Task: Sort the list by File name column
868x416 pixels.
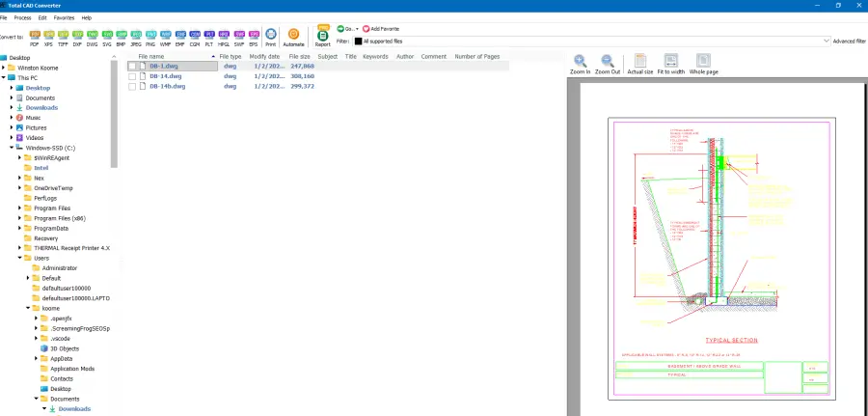Action: click(x=151, y=57)
